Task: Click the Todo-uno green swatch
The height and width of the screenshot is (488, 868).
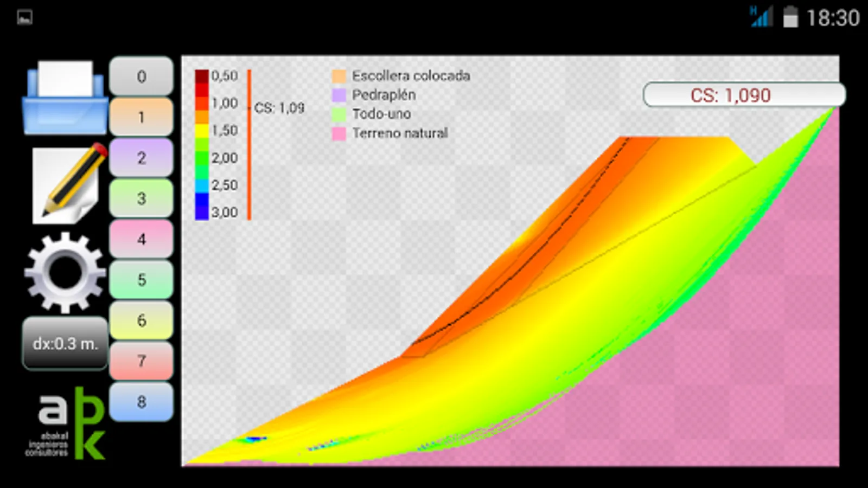Action: [339, 114]
